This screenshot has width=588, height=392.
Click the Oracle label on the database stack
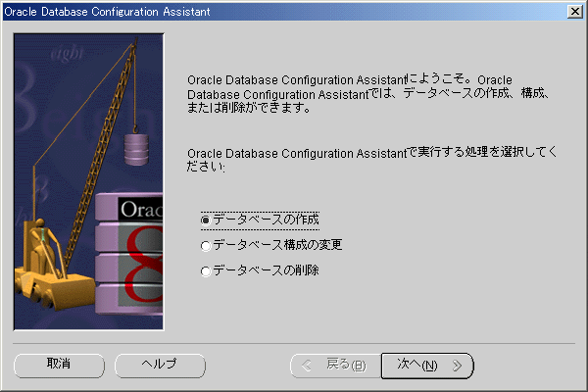(139, 209)
